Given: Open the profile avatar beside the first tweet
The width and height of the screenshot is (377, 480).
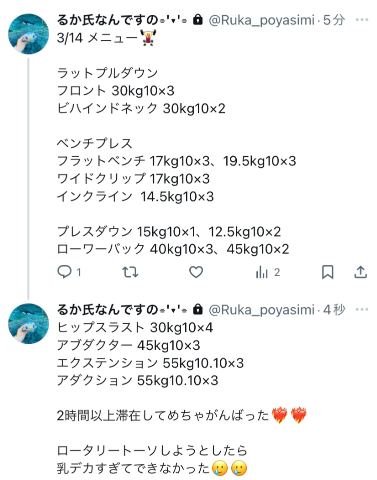Looking at the screenshot, I should pos(28,34).
